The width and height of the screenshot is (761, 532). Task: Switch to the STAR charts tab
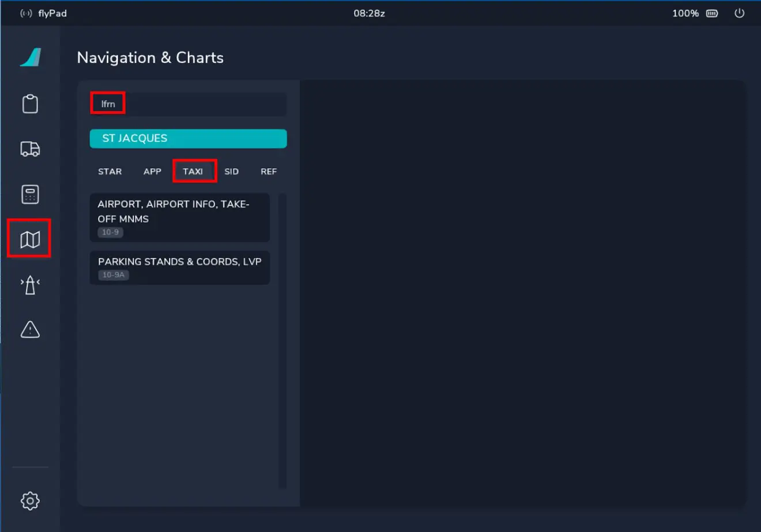[110, 171]
